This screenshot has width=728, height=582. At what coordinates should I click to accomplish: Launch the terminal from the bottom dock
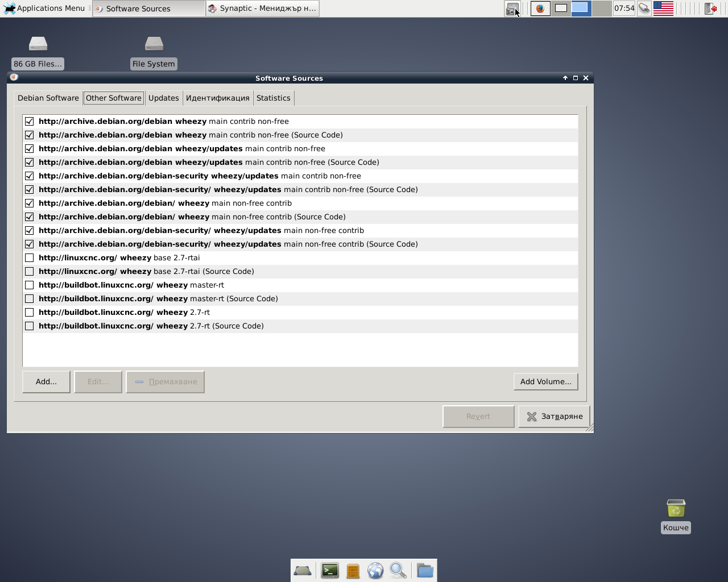(330, 570)
